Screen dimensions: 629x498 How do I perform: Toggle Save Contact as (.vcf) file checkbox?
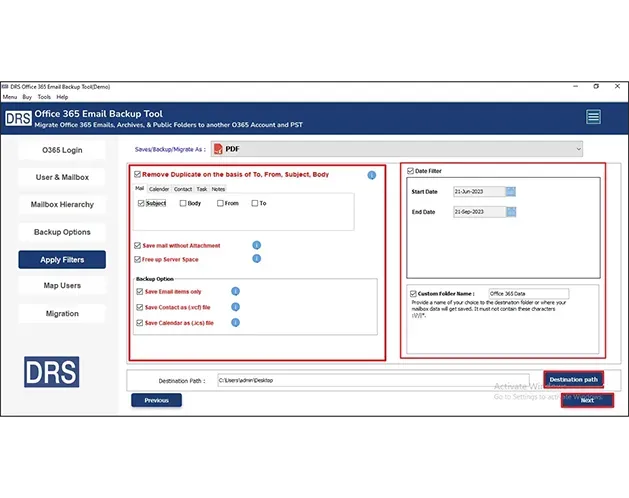click(x=140, y=307)
